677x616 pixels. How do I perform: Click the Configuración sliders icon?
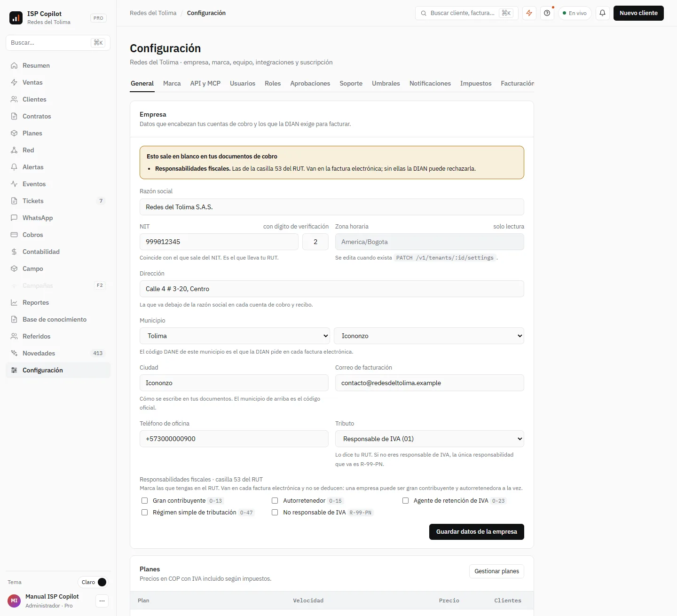[14, 370]
